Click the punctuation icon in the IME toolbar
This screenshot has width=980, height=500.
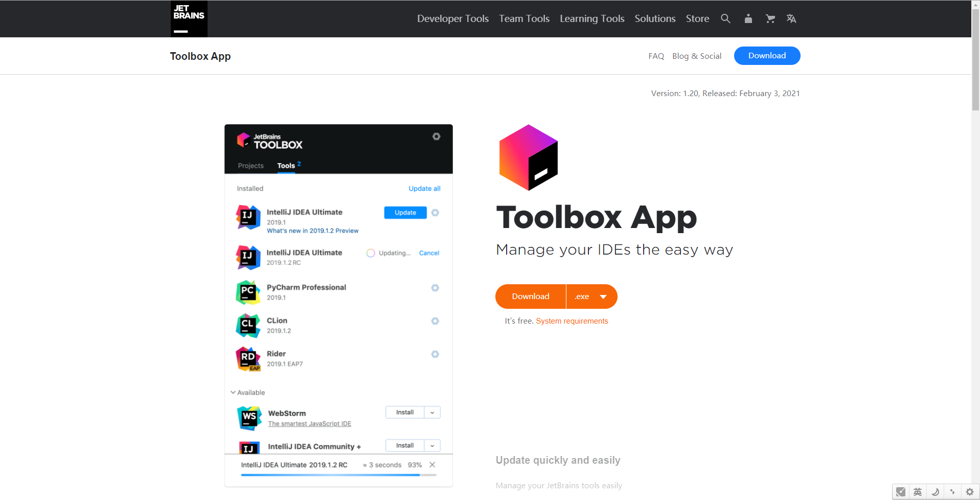pos(952,492)
